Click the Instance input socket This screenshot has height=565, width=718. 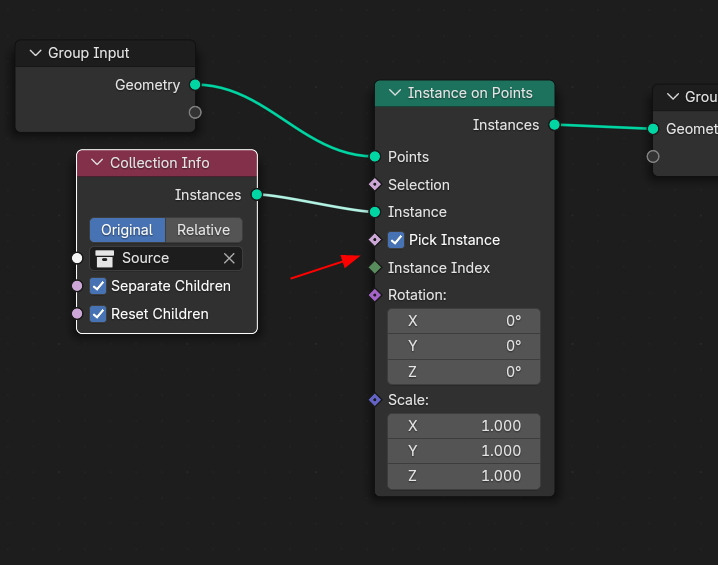pos(375,212)
